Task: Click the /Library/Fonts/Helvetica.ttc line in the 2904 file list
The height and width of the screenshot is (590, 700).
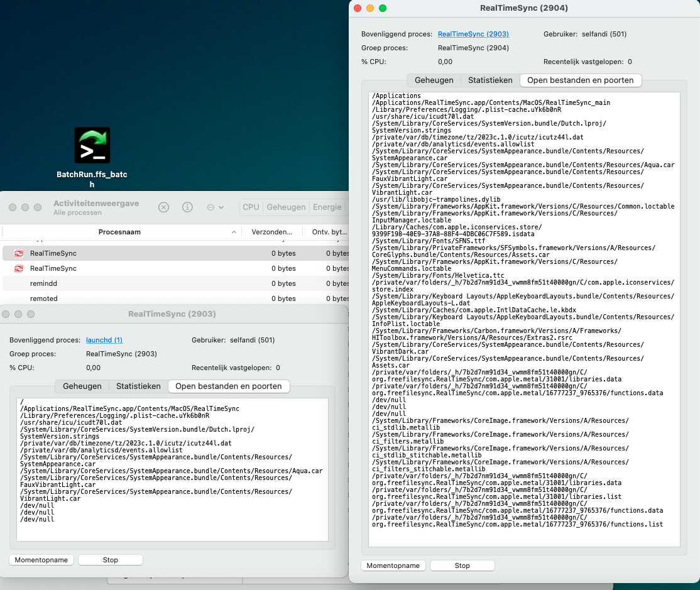Action: pos(438,275)
